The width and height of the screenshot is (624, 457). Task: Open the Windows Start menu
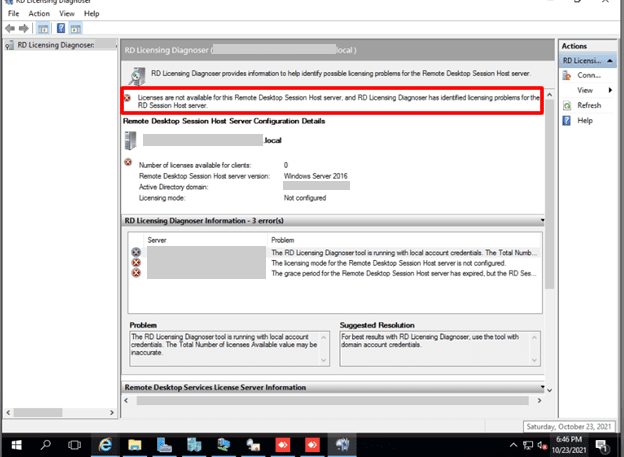[16, 445]
